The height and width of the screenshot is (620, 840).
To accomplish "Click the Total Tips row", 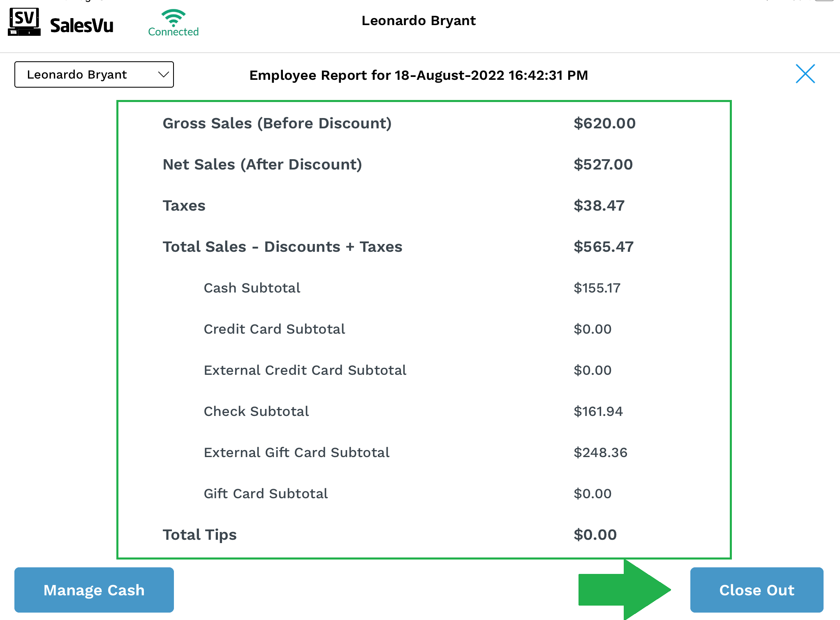I will (199, 535).
